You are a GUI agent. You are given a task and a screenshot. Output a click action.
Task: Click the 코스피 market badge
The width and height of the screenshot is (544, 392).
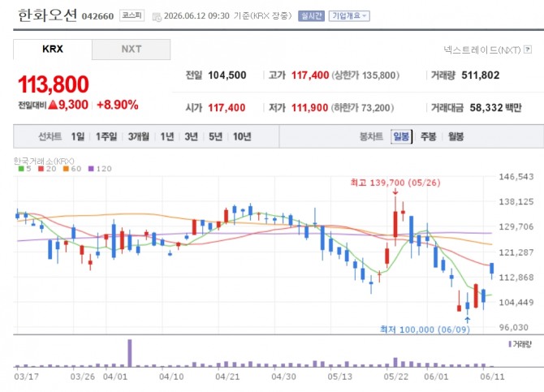[132, 15]
